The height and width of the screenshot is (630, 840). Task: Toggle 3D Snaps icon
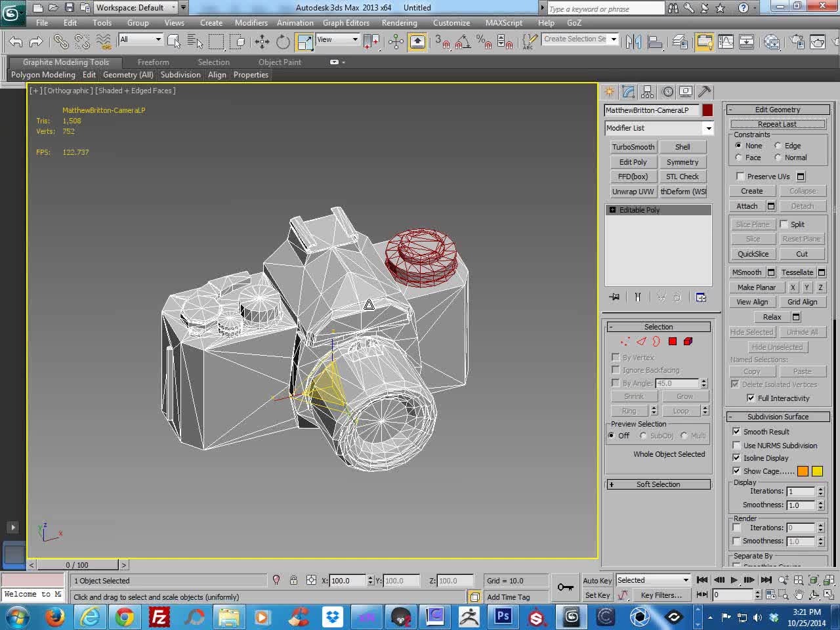(x=443, y=42)
